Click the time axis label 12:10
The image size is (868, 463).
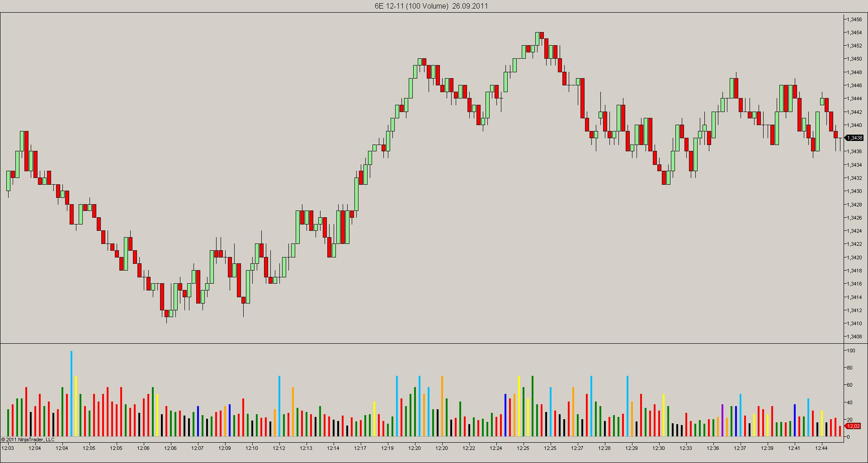pos(252,448)
